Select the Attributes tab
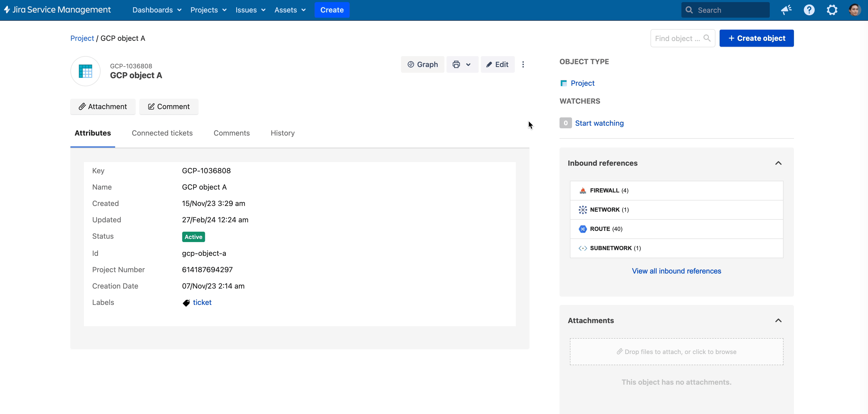The image size is (868, 414). pyautogui.click(x=93, y=133)
